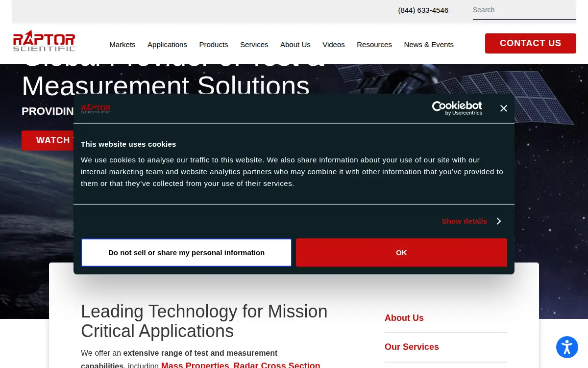
Task: Open the accessibility widget icon
Action: point(567,347)
